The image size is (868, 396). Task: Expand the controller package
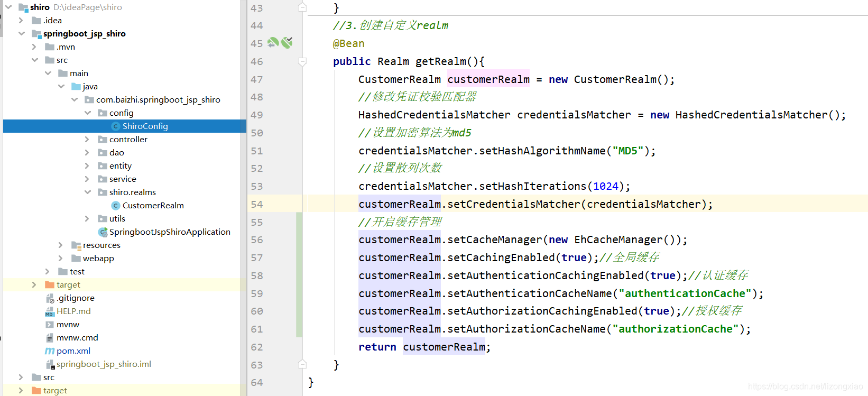(87, 140)
